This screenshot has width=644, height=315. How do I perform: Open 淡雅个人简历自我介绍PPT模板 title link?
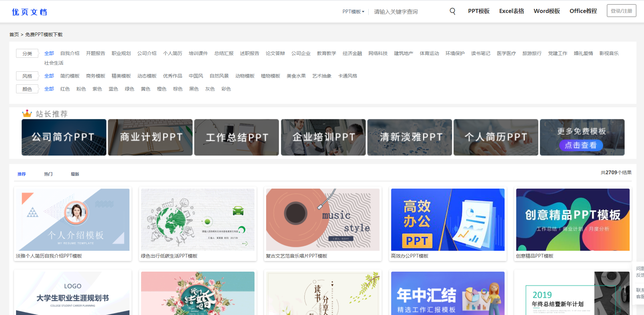(x=49, y=256)
